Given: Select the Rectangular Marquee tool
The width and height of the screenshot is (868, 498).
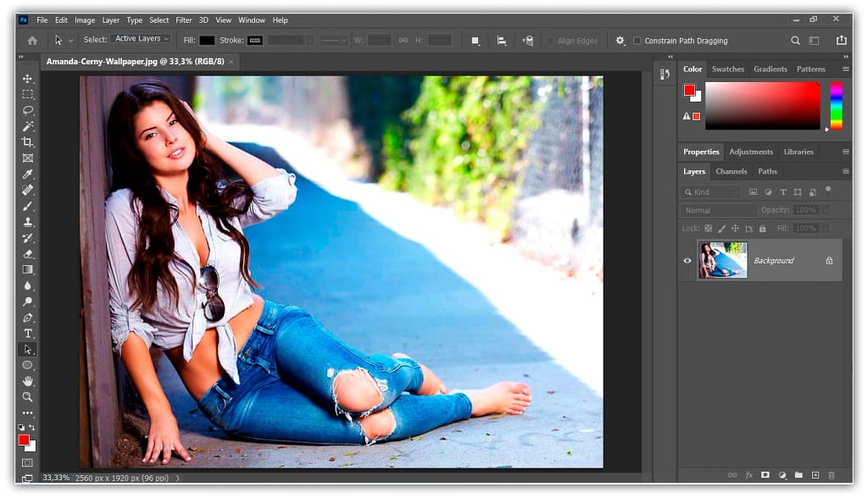Looking at the screenshot, I should [x=28, y=95].
